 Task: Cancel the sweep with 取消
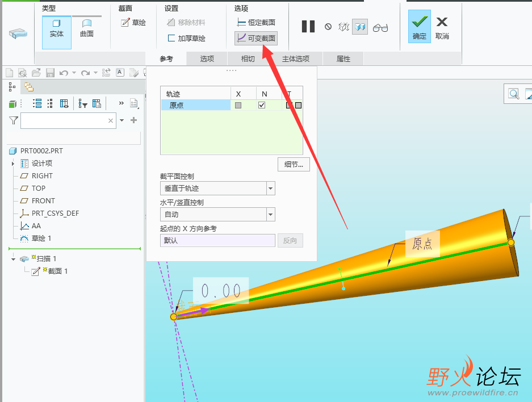click(x=442, y=28)
